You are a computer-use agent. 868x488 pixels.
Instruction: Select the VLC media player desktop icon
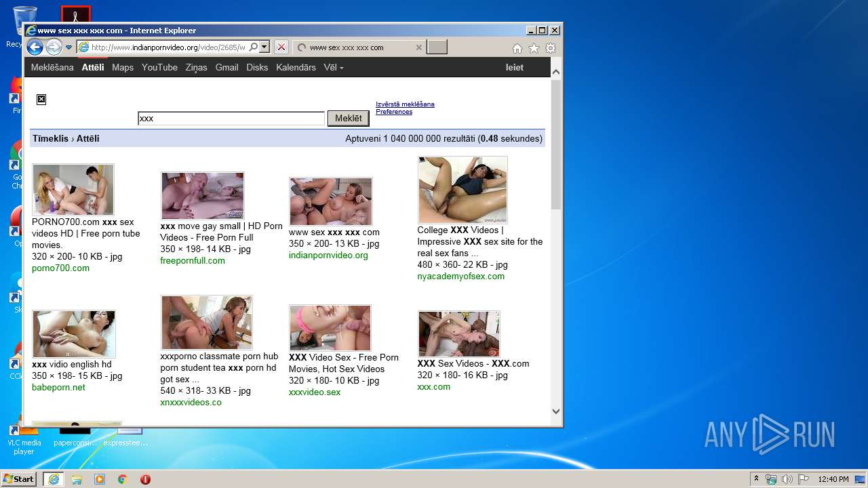(x=24, y=439)
